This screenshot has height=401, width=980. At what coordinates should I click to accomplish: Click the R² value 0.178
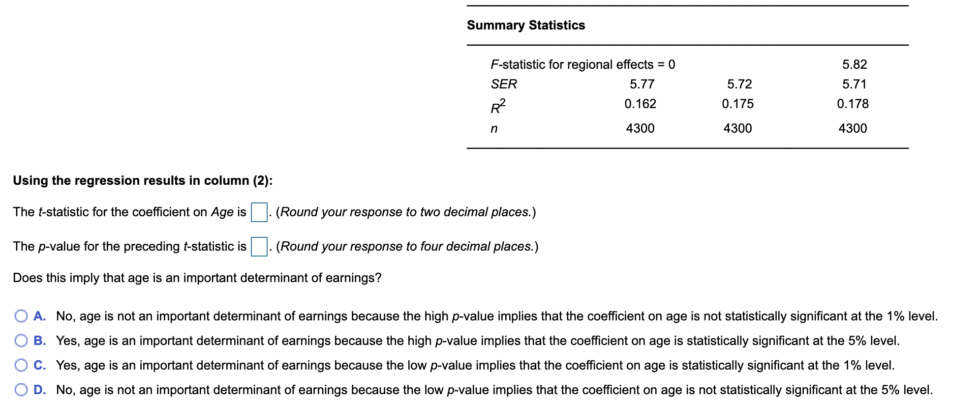coord(853,104)
